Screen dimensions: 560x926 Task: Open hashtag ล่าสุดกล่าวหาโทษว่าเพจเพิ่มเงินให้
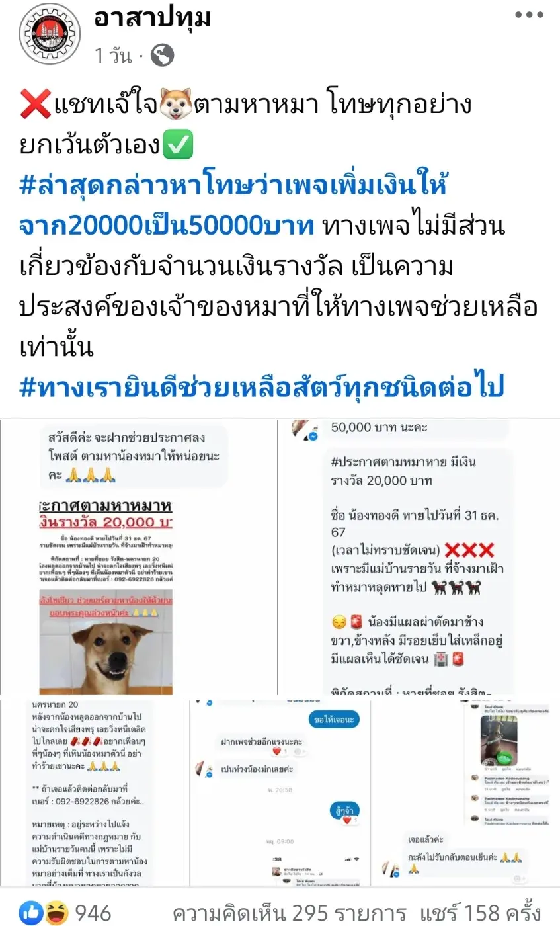point(233,186)
